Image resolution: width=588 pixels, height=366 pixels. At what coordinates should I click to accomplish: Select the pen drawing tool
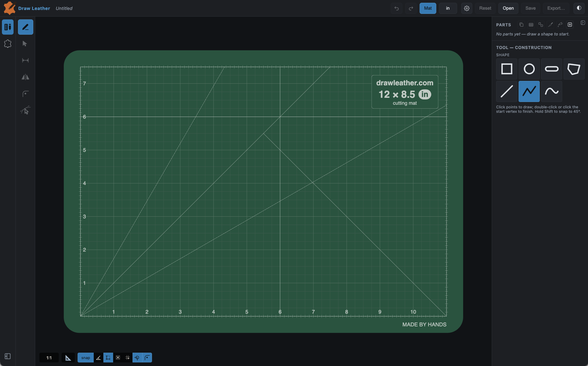(x=26, y=27)
